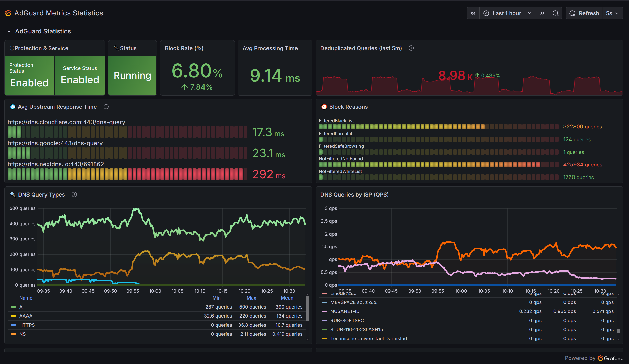Click the 6.80% block rate value
This screenshot has height=364, width=629.
click(197, 71)
